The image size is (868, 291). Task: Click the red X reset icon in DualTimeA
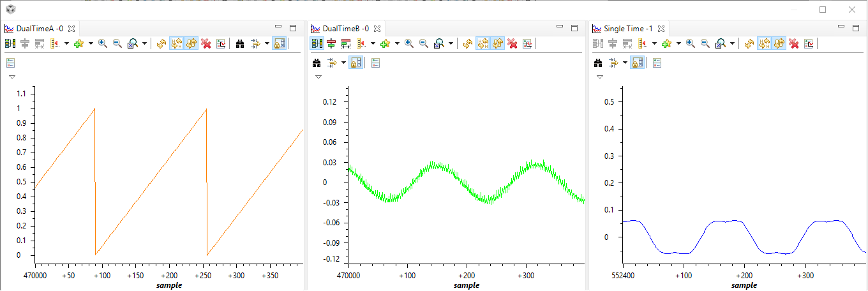[x=206, y=43]
